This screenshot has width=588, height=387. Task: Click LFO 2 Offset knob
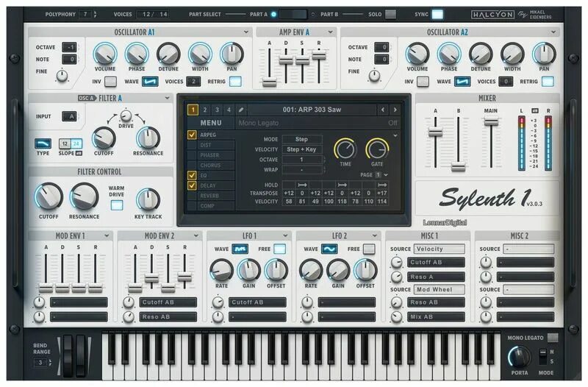pos(365,270)
